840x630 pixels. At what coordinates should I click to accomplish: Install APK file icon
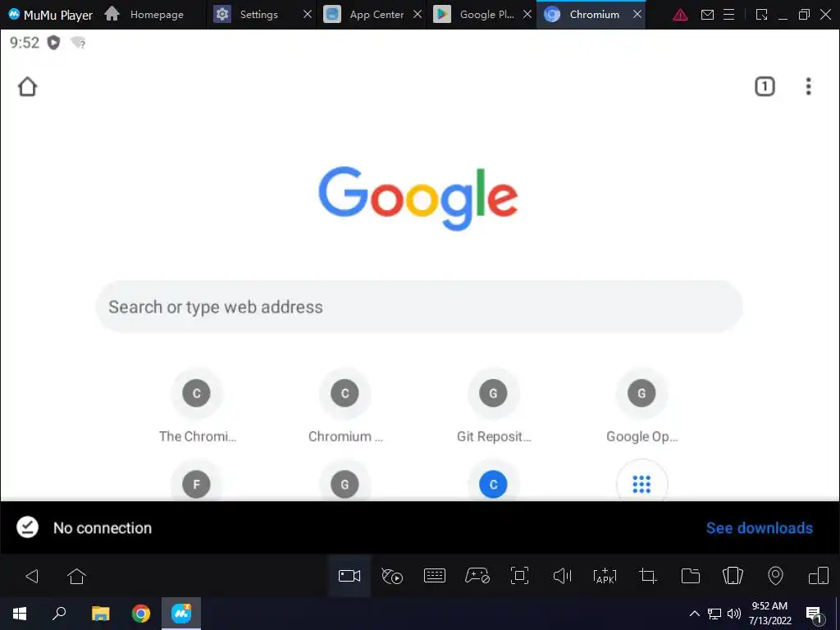pos(605,576)
